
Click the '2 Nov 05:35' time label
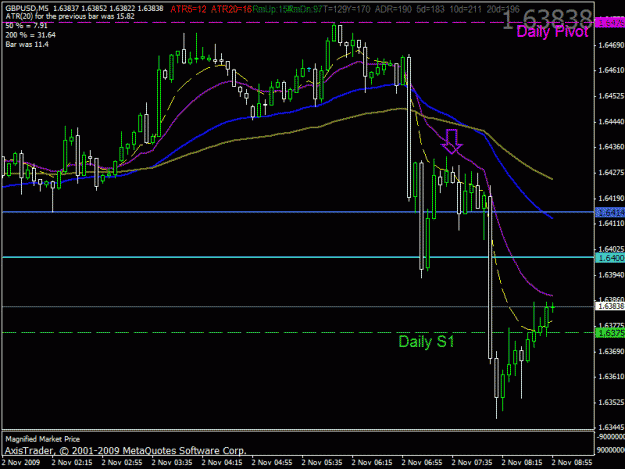pyautogui.click(x=322, y=463)
